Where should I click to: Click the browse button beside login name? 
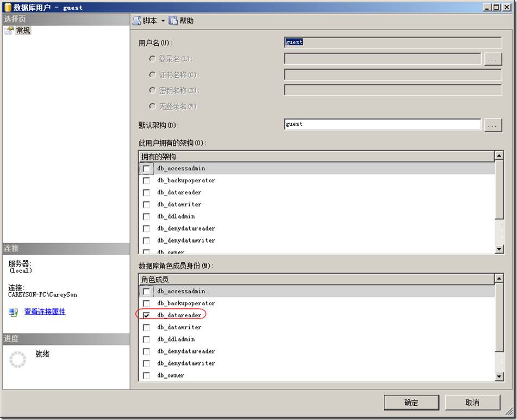point(493,59)
